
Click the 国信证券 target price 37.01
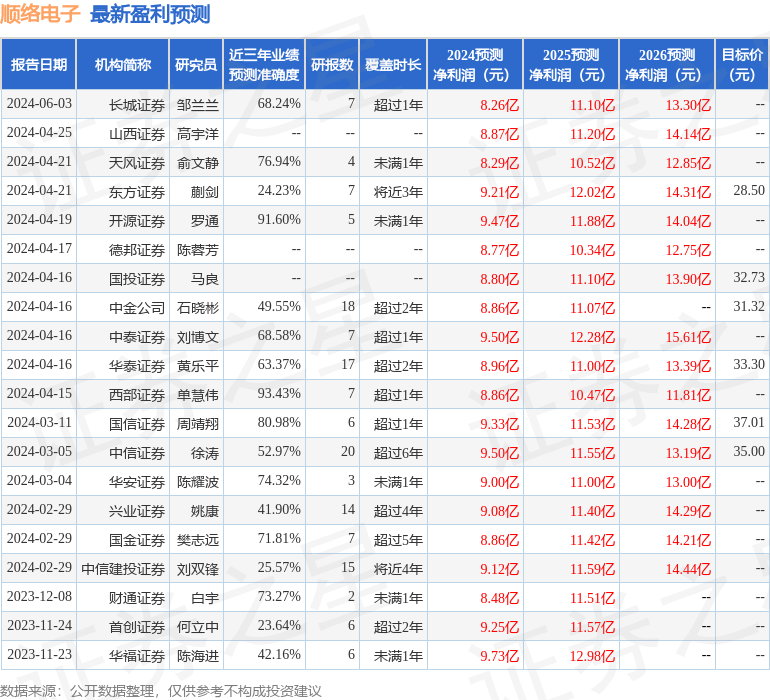click(749, 422)
